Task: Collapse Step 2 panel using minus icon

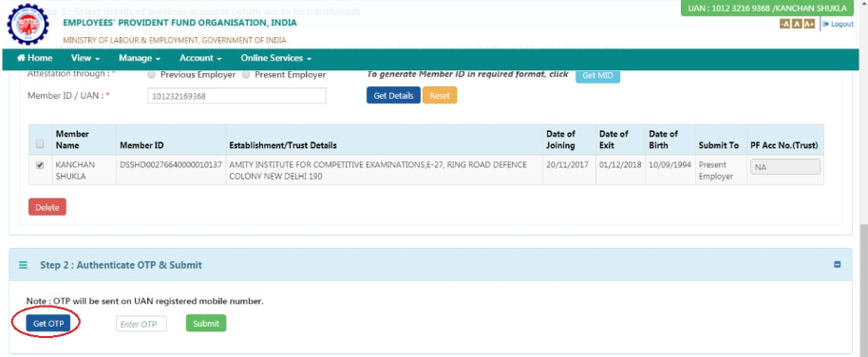Action: [837, 265]
